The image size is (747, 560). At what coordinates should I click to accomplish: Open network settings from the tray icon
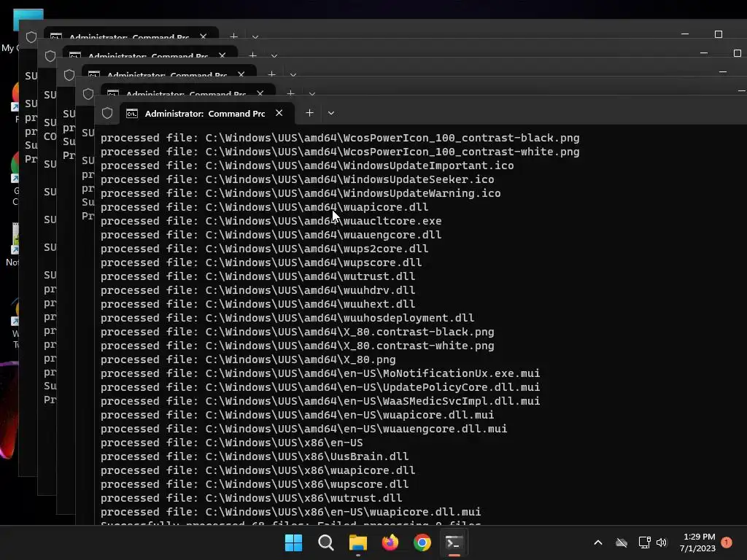[644, 542]
